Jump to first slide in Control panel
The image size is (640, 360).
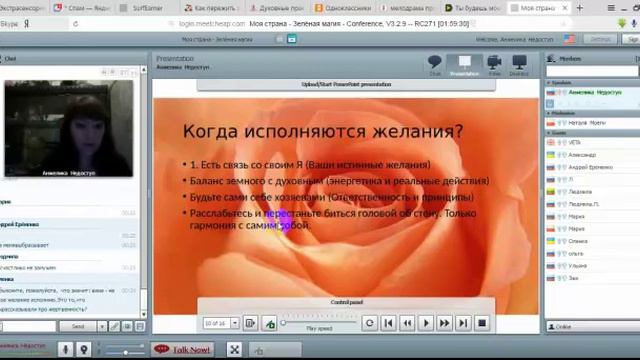388,323
